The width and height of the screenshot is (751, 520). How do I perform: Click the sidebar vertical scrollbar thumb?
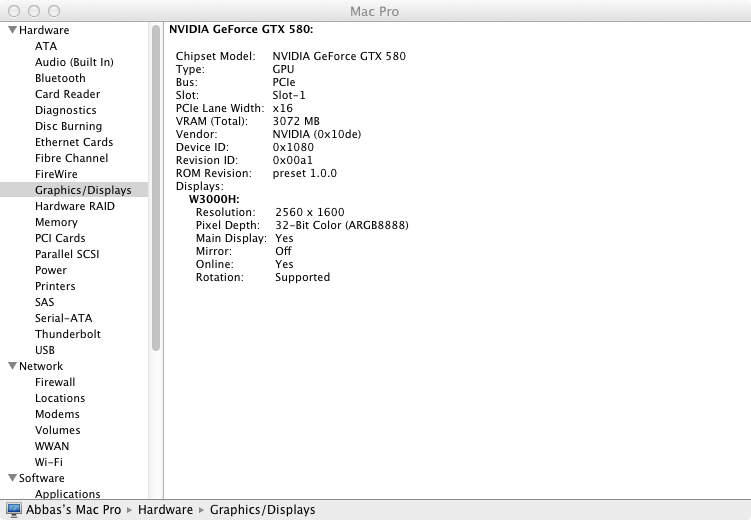click(x=156, y=188)
